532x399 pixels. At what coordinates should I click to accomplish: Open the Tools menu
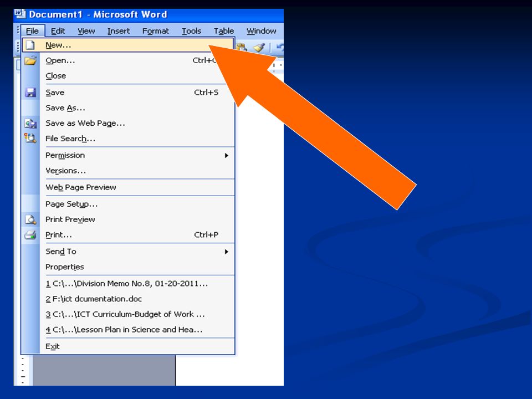click(191, 31)
